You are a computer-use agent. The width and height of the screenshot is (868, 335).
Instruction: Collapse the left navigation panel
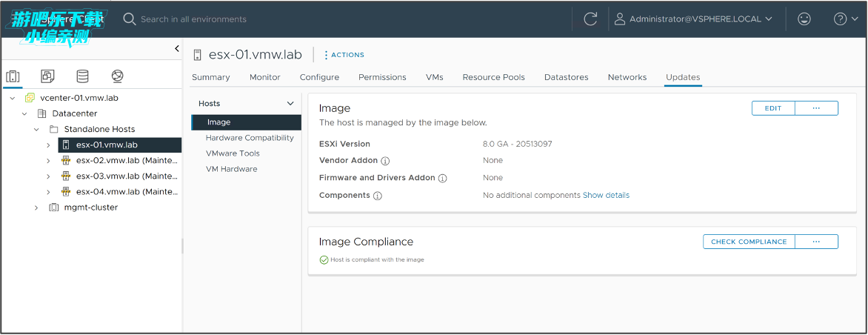(176, 49)
